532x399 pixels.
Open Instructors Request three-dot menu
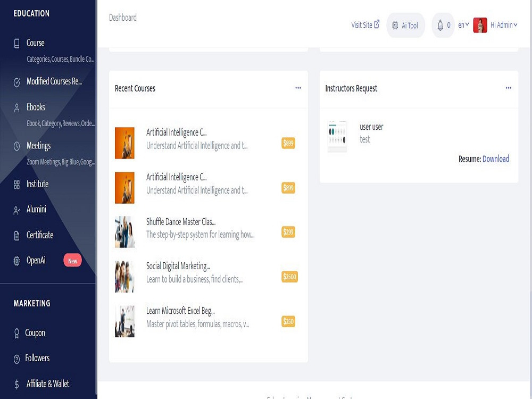click(508, 88)
